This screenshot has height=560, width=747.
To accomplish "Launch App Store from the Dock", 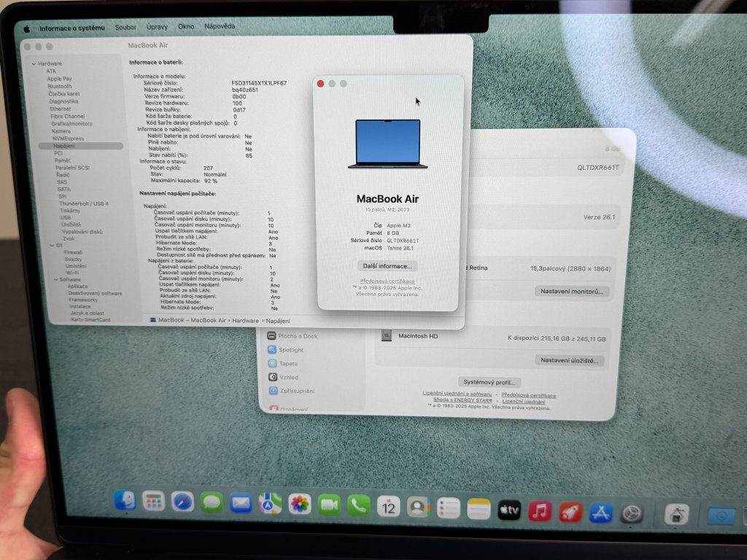I will coord(600,513).
